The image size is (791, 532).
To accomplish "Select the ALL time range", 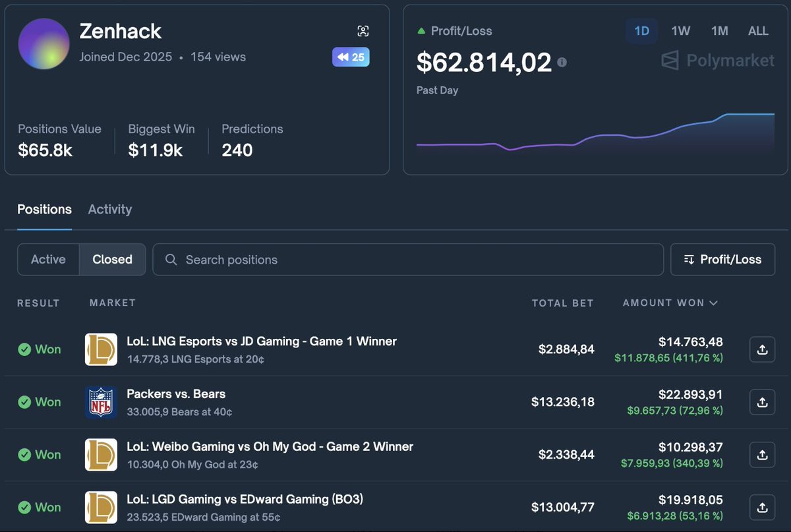I will point(758,31).
